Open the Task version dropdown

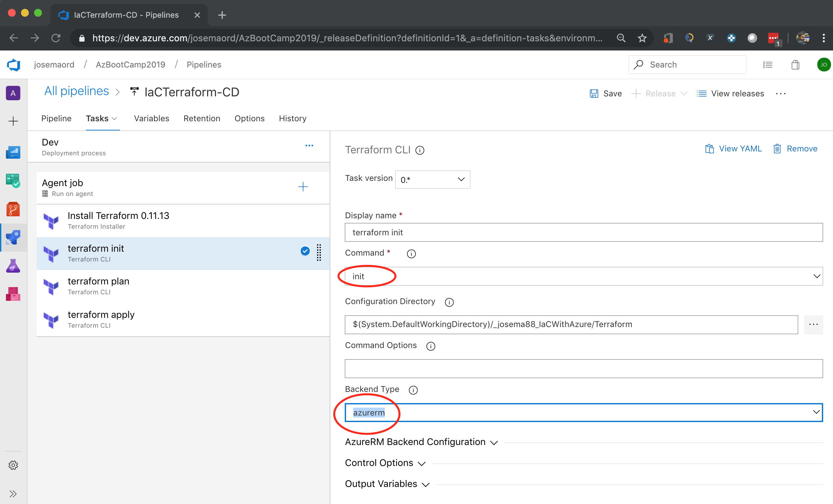(432, 180)
